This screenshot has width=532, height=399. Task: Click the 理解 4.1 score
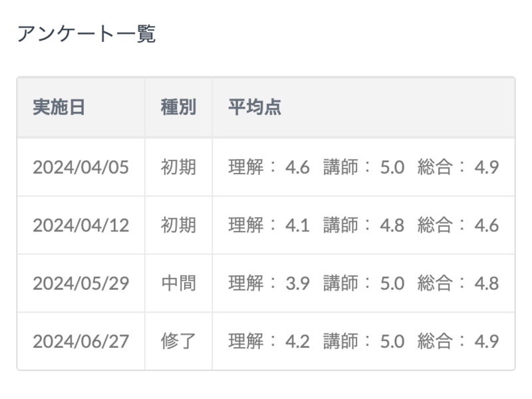(269, 225)
